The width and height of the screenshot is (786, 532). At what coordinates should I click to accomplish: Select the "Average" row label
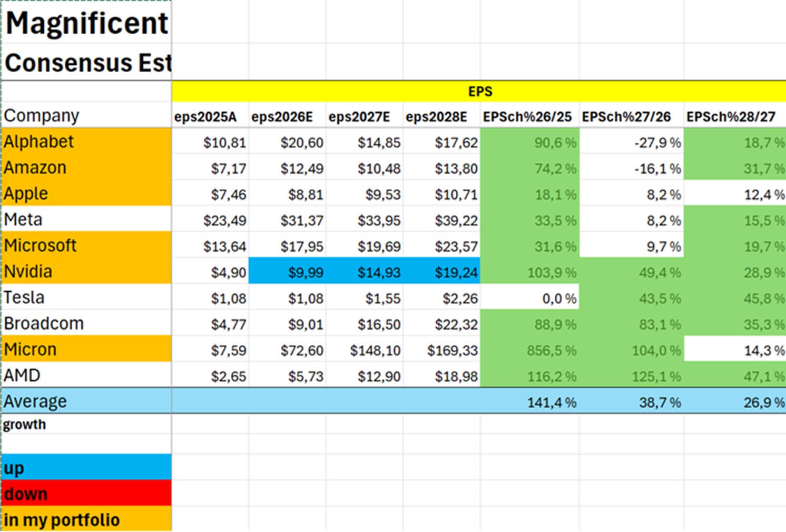86,401
